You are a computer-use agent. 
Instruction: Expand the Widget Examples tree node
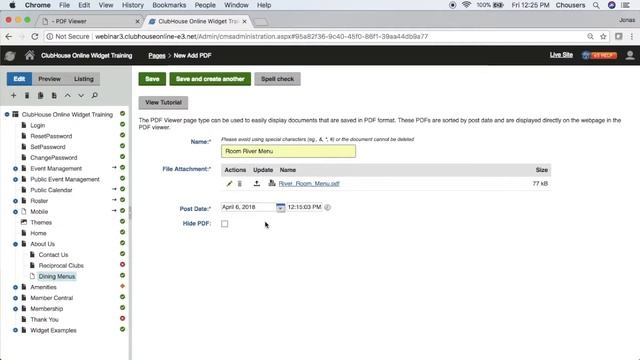point(15,330)
